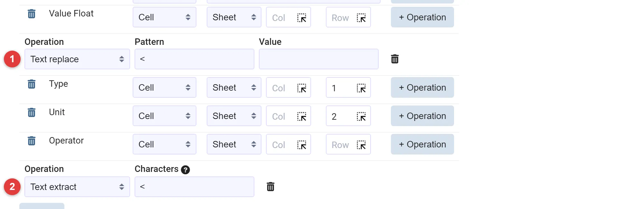Add operation to the Type field

(422, 87)
